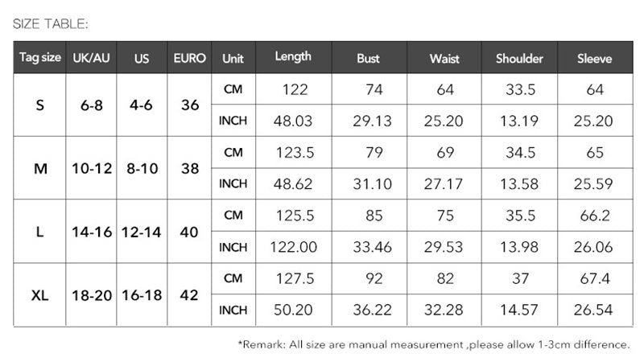This screenshot has width=644, height=362.
Task: Select the Shoulder column header
Action: coord(519,59)
